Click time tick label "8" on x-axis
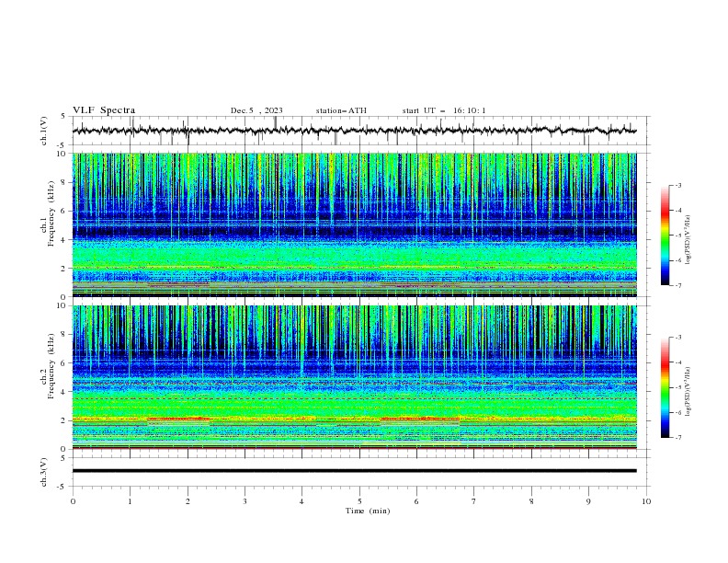The image size is (728, 563). (x=531, y=501)
